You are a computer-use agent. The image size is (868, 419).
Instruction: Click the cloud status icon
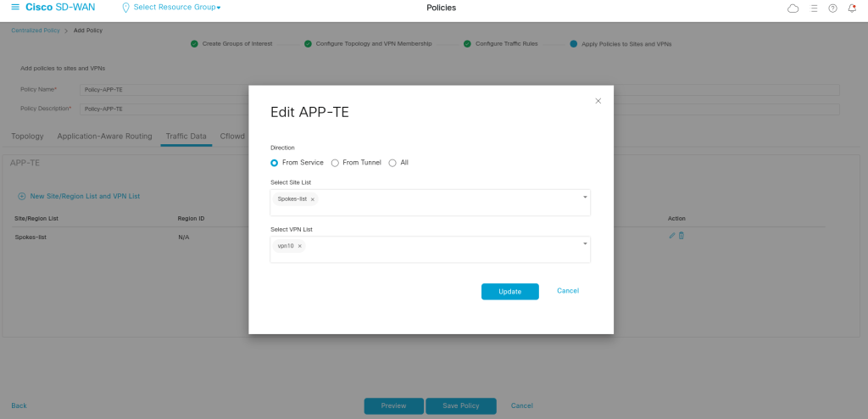click(x=793, y=8)
